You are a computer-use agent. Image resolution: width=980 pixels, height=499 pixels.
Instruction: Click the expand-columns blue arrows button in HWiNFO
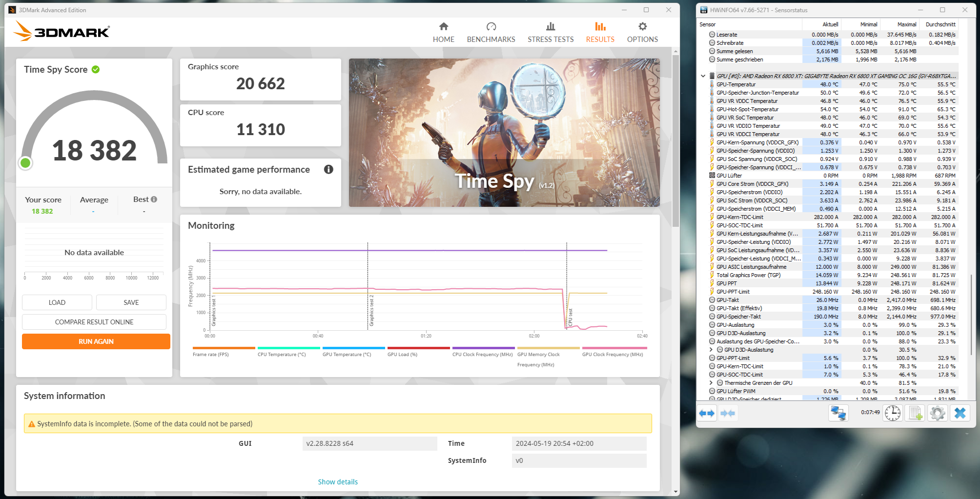[707, 413]
